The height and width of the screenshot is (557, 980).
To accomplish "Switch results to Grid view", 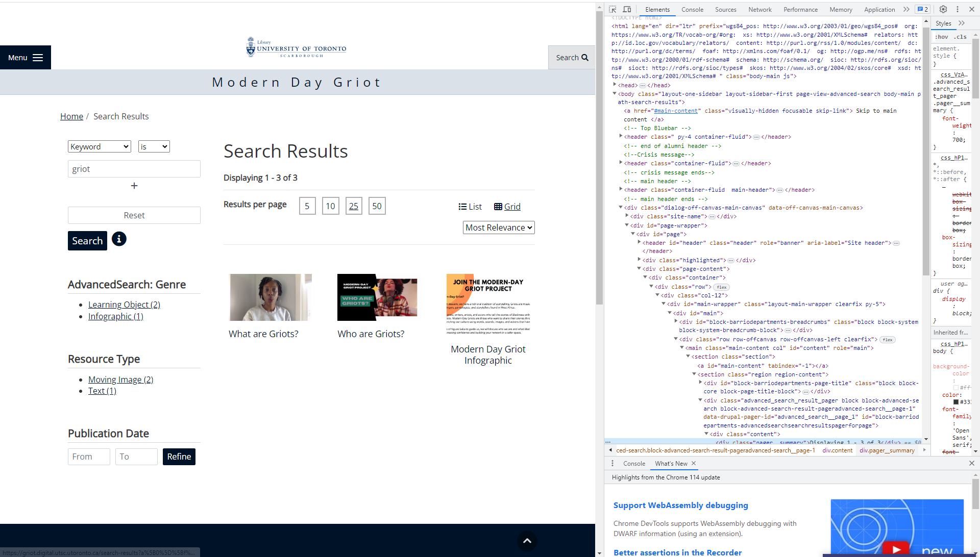I will pos(507,207).
